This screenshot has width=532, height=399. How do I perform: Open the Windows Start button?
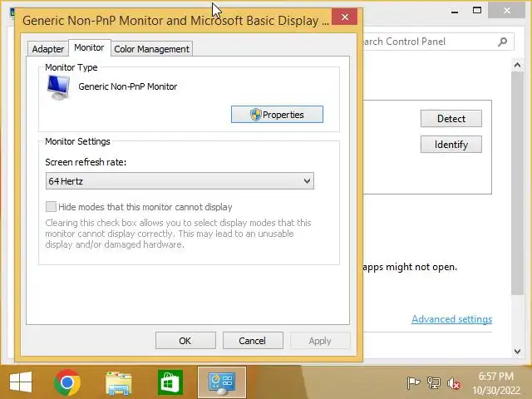coord(21,382)
